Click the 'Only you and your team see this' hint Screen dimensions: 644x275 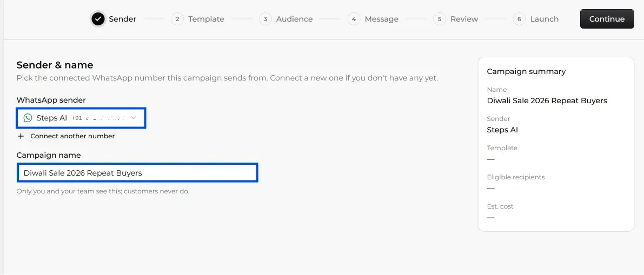click(x=103, y=191)
